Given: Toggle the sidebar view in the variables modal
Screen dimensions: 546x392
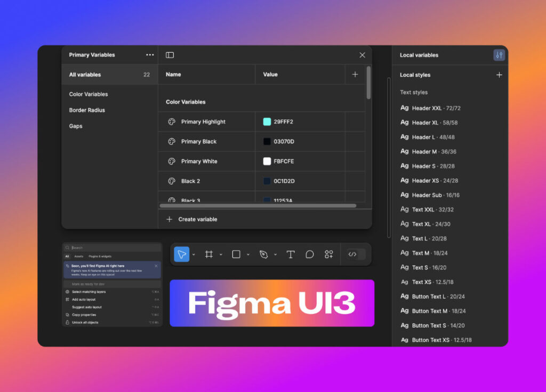Looking at the screenshot, I should click(x=170, y=55).
